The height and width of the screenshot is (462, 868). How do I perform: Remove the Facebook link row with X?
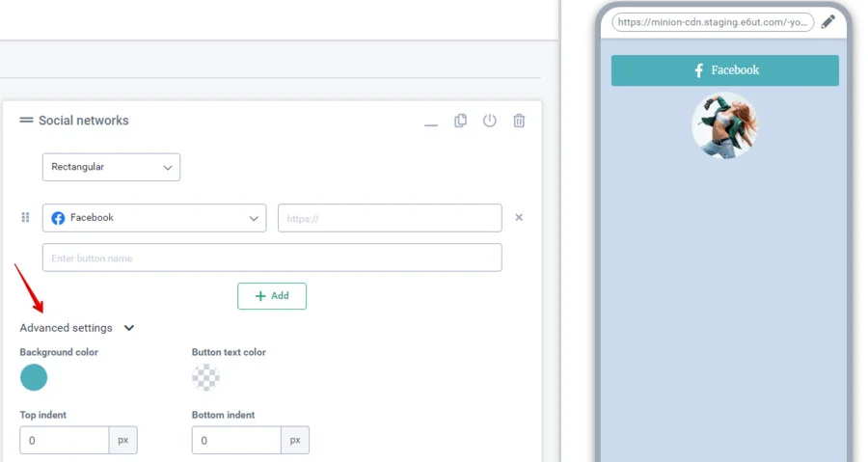tap(519, 218)
